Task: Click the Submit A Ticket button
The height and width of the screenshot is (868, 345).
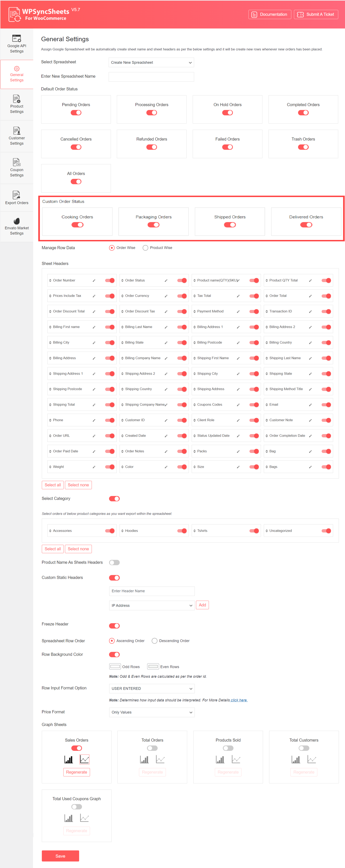Action: pyautogui.click(x=316, y=15)
